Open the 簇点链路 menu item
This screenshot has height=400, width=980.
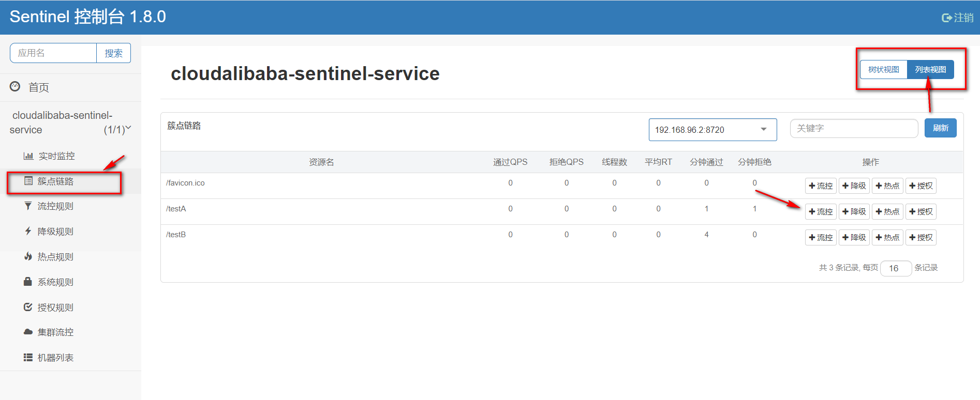[x=55, y=181]
